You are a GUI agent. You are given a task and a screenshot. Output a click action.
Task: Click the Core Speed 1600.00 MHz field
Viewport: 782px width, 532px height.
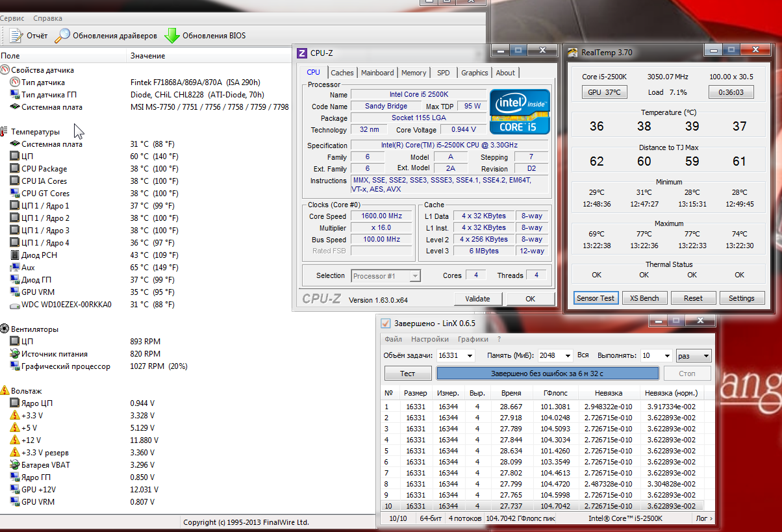click(x=381, y=216)
